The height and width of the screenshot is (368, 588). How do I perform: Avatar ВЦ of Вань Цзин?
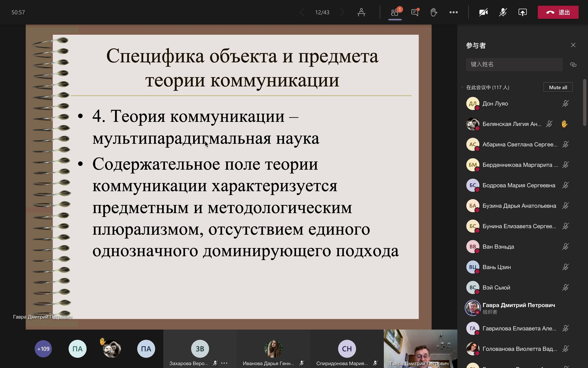click(473, 267)
